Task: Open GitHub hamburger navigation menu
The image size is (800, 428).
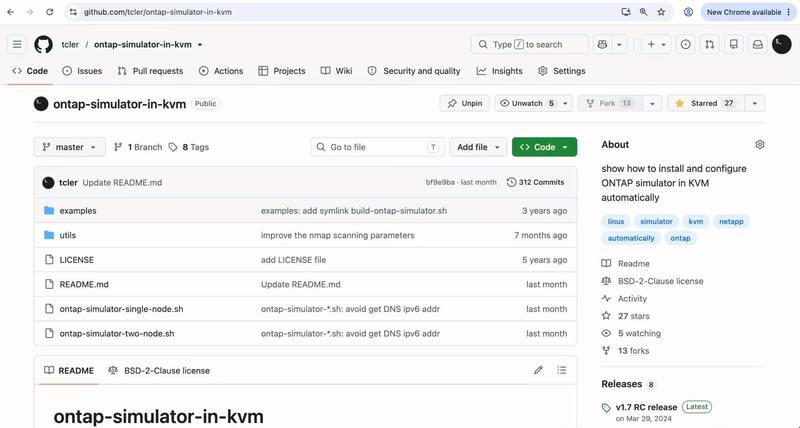Action: (17, 44)
